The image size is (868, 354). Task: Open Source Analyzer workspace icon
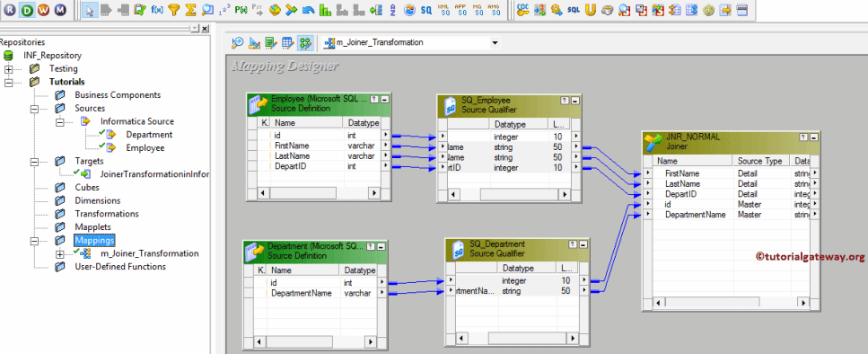pos(238,42)
